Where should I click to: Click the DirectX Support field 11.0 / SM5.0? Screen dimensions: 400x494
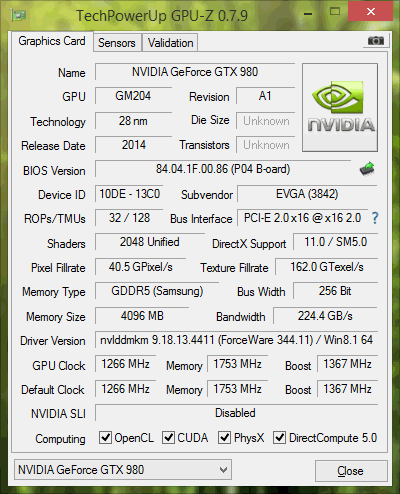335,242
